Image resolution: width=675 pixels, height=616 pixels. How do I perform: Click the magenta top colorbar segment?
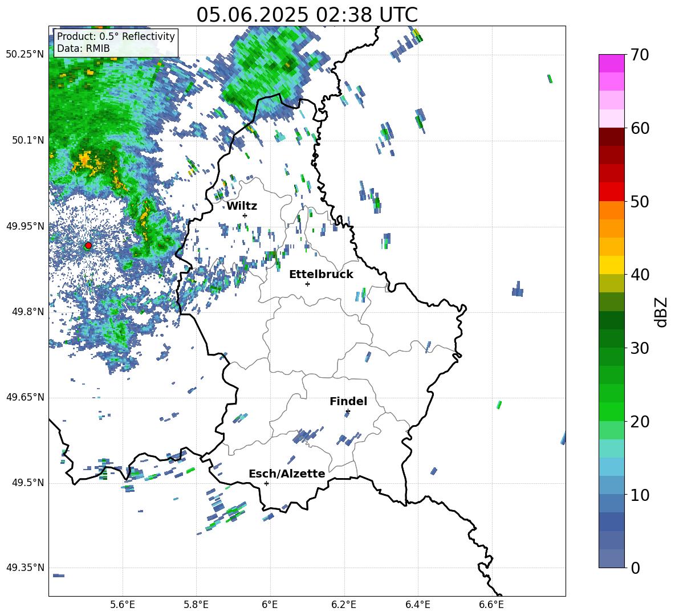point(612,63)
